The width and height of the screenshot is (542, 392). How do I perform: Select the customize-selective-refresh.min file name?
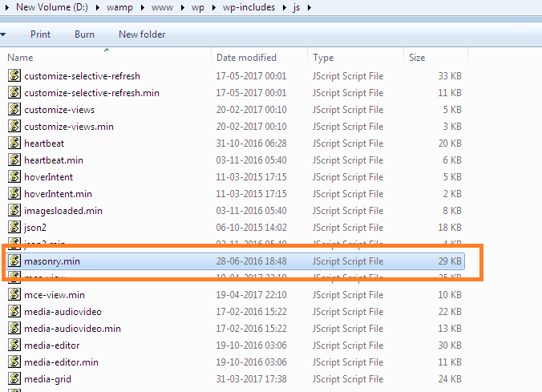[x=91, y=93]
